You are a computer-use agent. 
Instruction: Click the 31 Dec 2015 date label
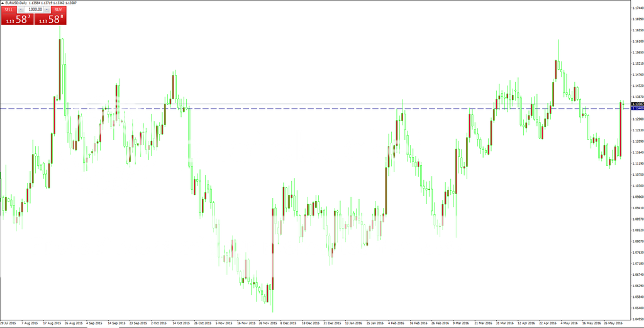click(x=332, y=323)
